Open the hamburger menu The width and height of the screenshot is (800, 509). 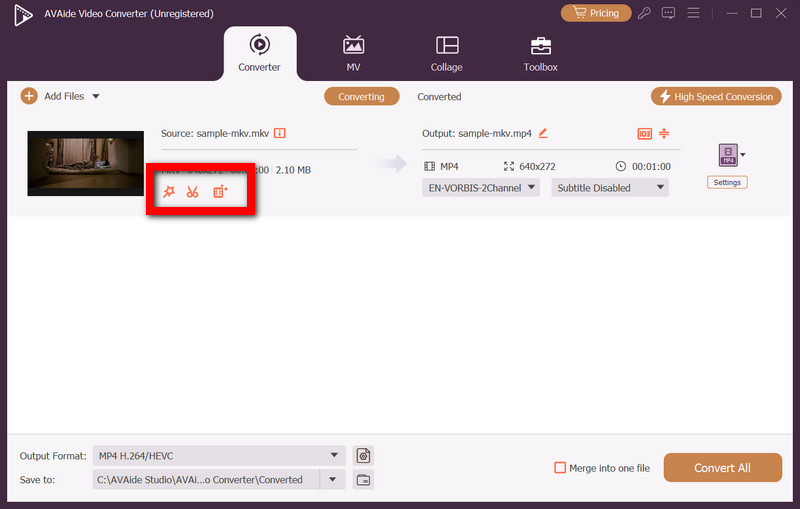point(693,13)
